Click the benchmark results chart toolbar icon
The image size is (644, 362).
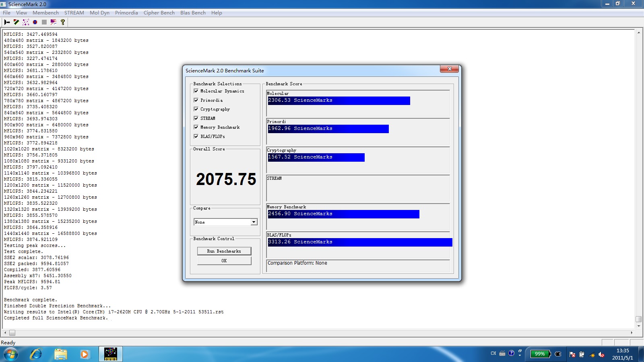tap(54, 22)
